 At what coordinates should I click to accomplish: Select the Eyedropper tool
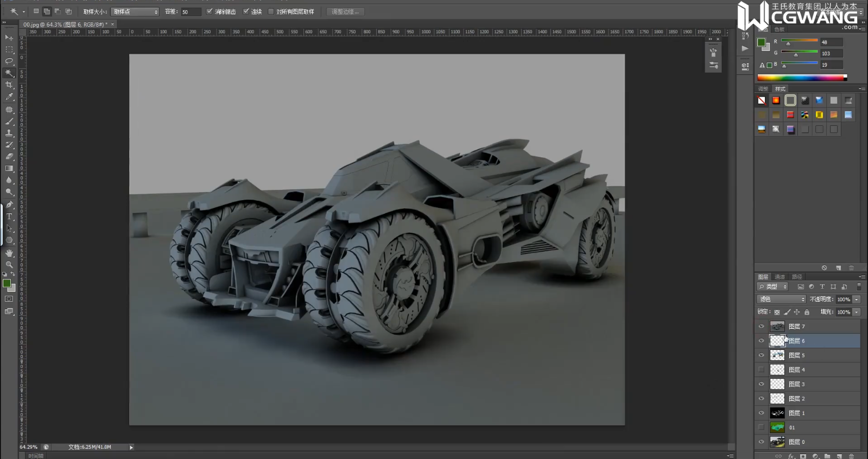(9, 97)
